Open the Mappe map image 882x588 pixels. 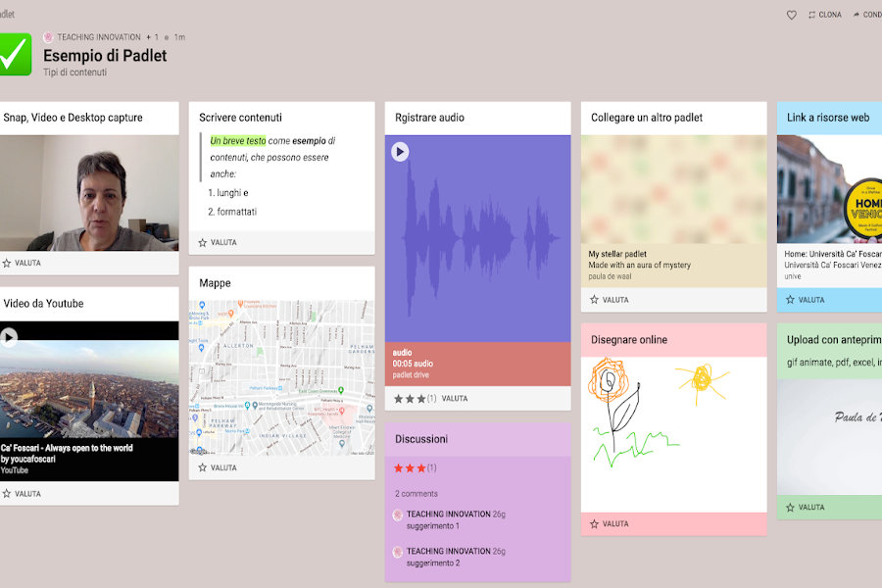click(x=282, y=377)
